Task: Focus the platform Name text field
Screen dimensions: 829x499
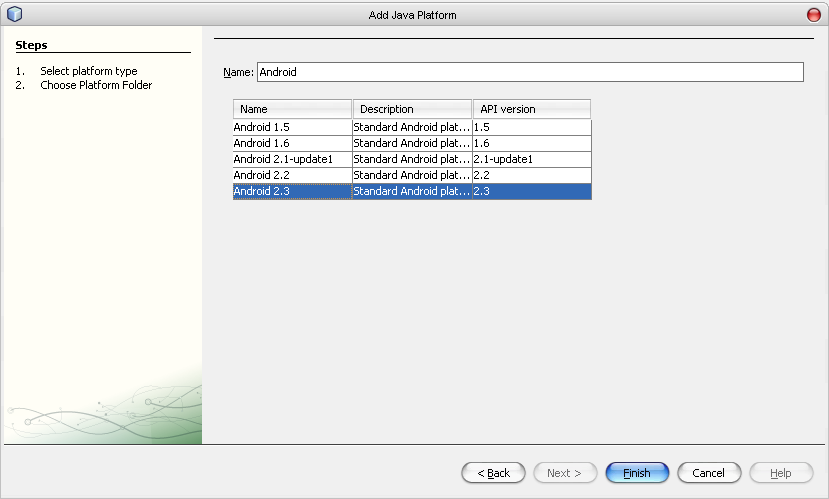Action: (529, 72)
